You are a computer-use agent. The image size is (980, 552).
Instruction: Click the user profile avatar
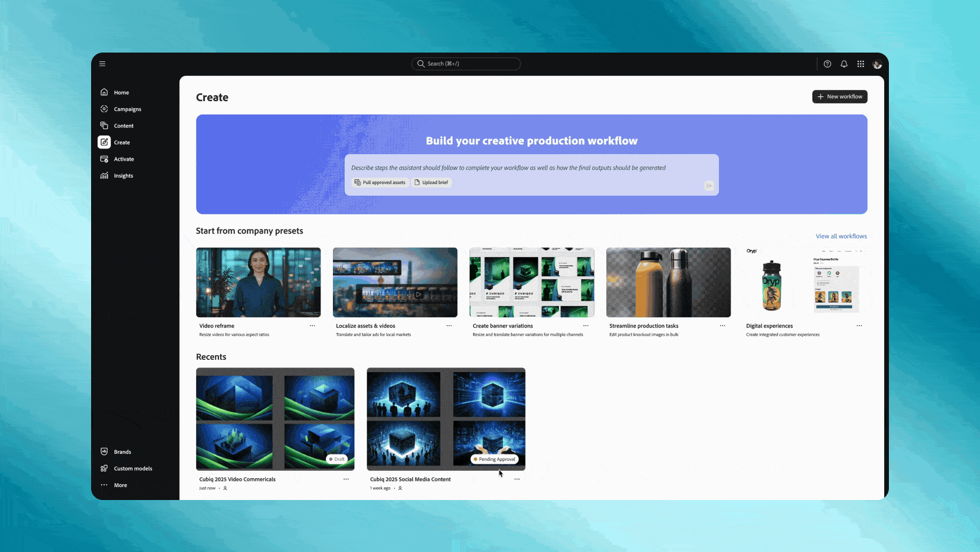(877, 64)
